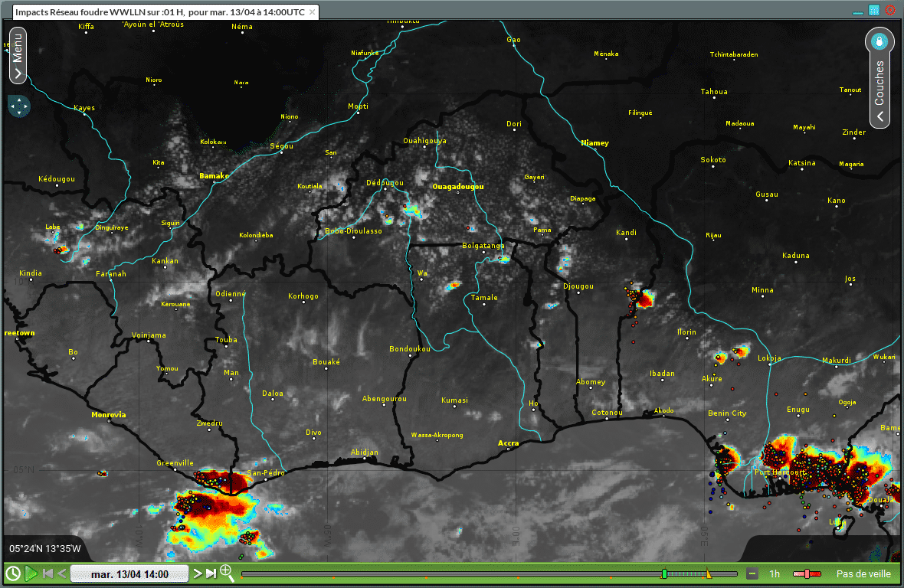Click the lock icon above Couches
Image resolution: width=904 pixels, height=588 pixels.
pyautogui.click(x=879, y=41)
